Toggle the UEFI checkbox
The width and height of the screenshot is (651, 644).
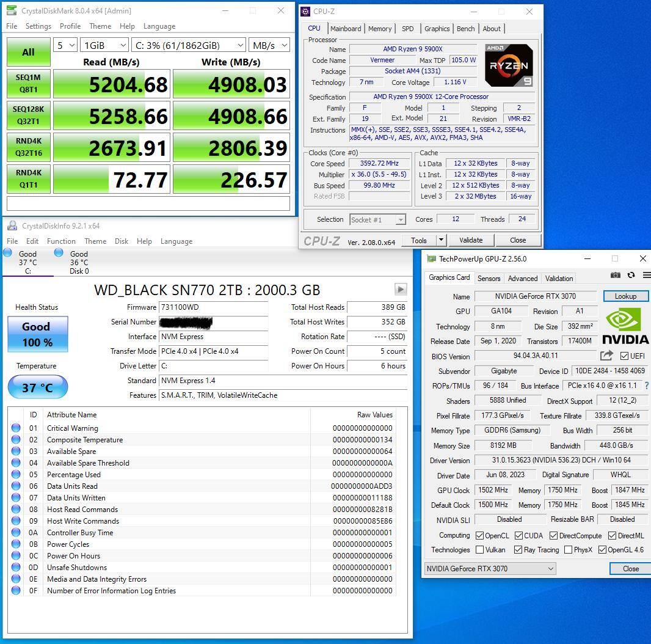point(624,356)
